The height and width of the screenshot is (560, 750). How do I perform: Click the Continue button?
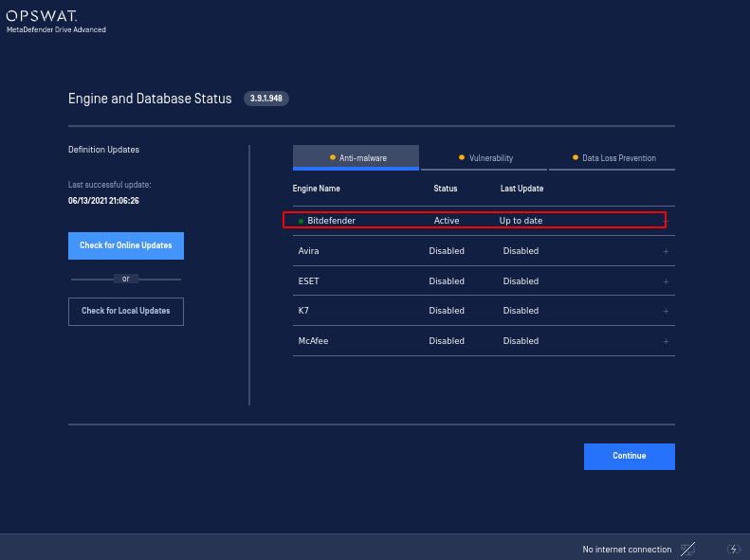click(629, 457)
